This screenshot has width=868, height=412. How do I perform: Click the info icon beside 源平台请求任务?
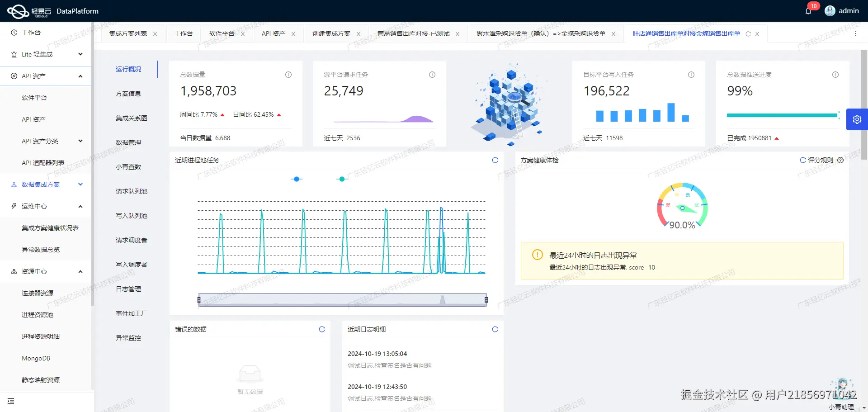tap(432, 75)
